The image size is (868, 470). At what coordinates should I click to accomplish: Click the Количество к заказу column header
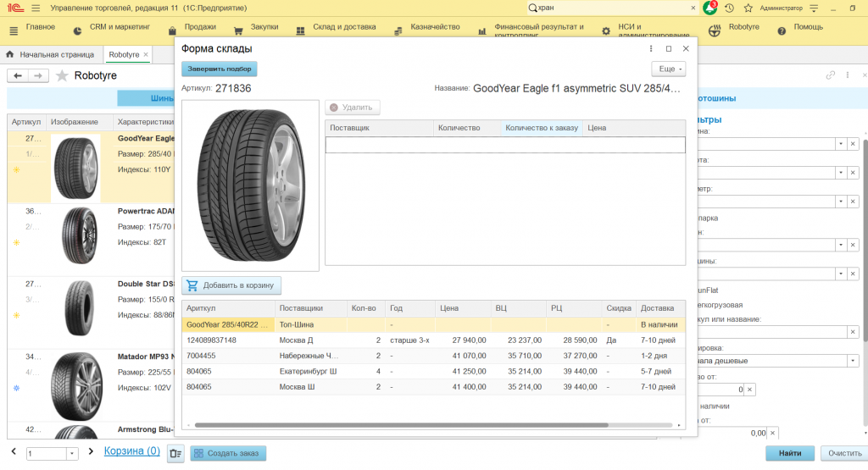542,128
